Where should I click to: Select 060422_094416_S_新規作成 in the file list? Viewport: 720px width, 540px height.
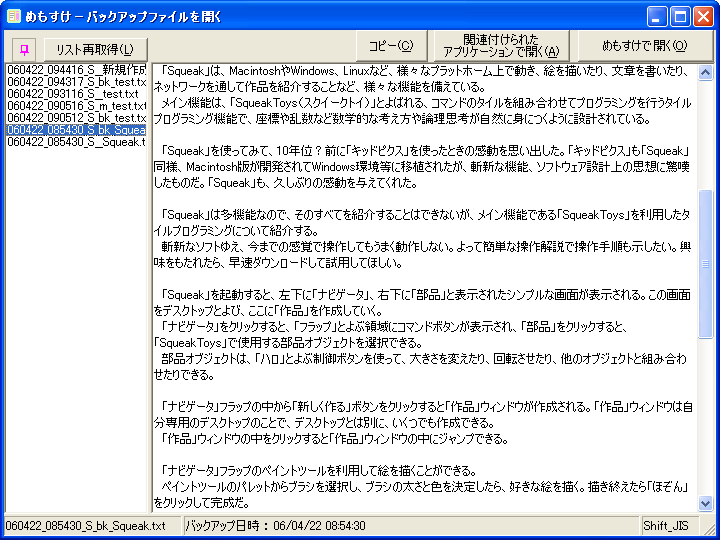click(x=76, y=70)
